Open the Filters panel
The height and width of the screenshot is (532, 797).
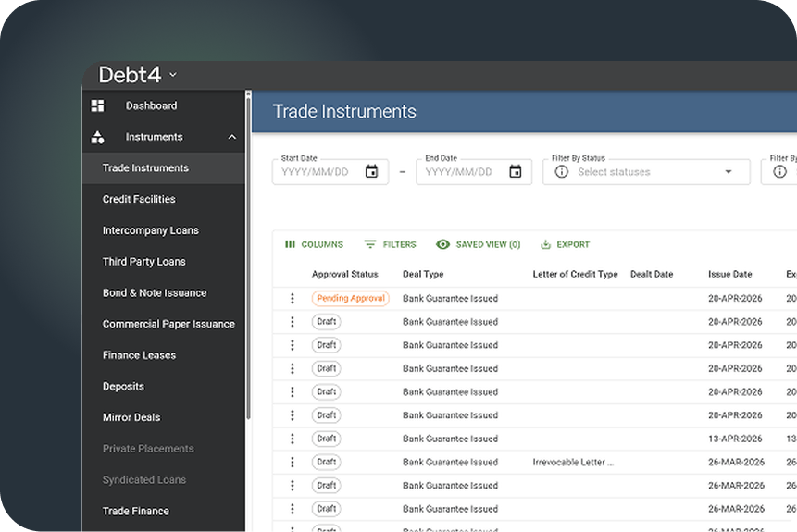(391, 244)
